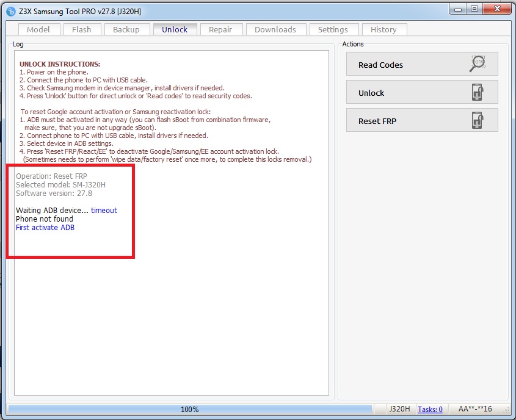Select the Unlock tab
The image size is (516, 420).
[x=175, y=29]
